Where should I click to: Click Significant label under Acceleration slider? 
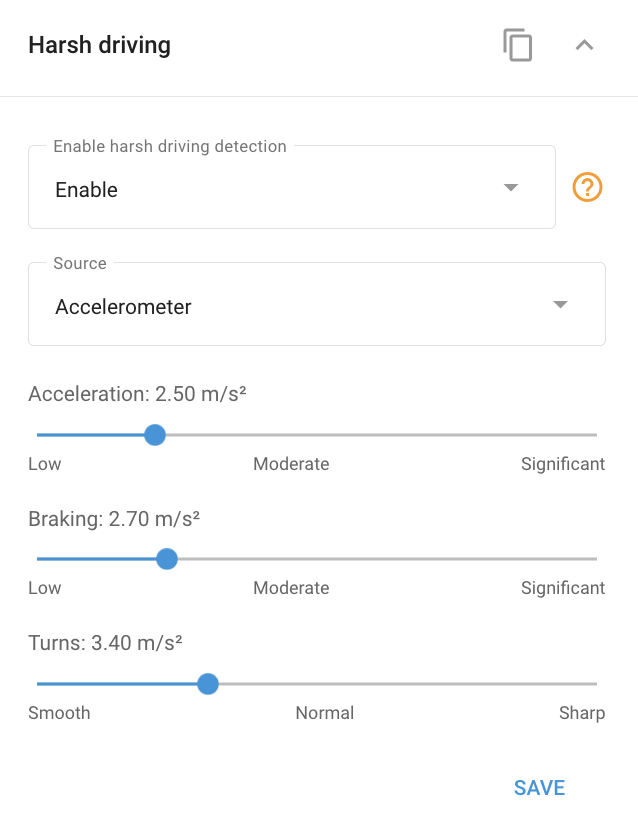click(563, 464)
